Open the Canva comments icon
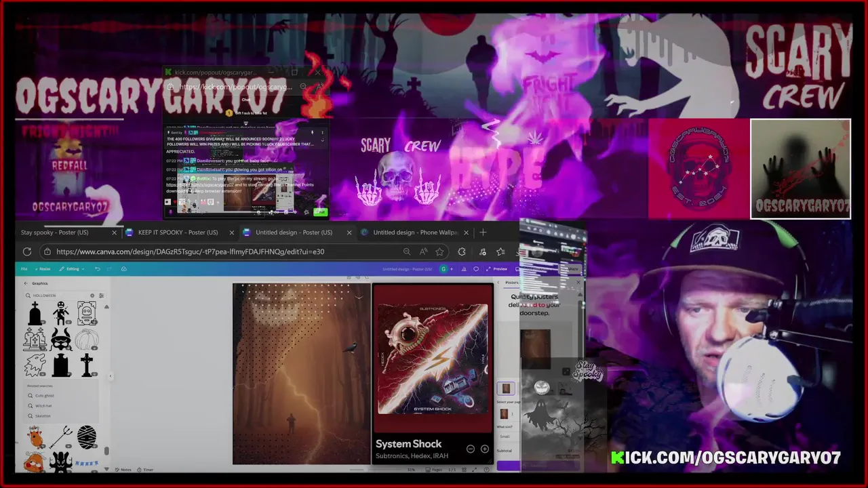This screenshot has width=868, height=488. click(476, 269)
